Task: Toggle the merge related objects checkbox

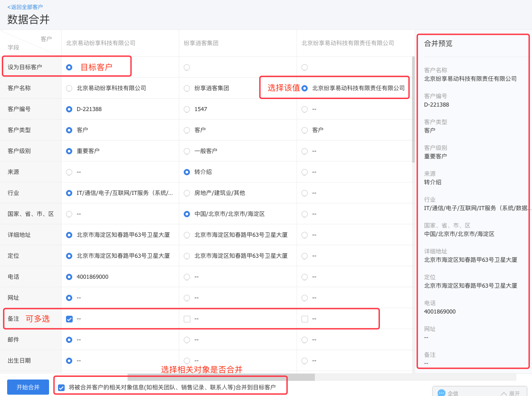Action: (61, 388)
